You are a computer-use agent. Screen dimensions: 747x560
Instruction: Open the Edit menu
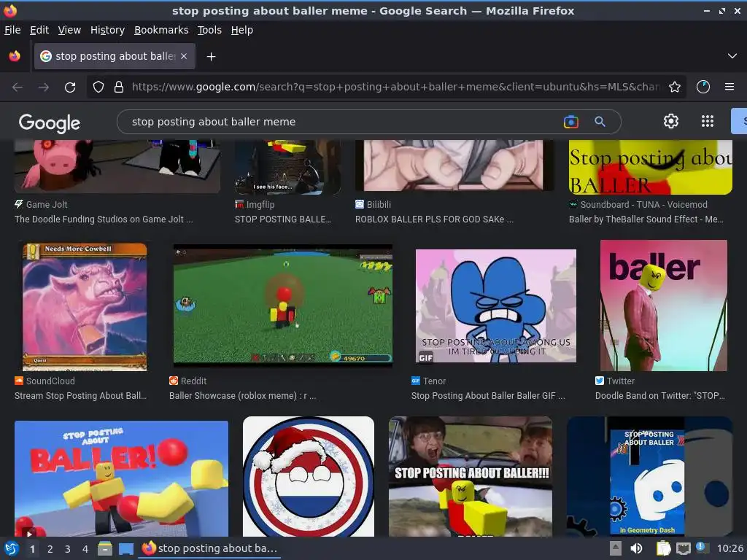pos(39,30)
